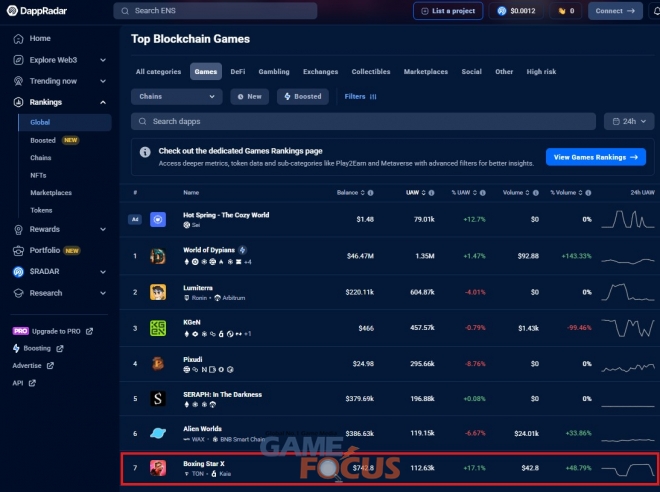Toggle the Boosted filter button

coord(303,97)
